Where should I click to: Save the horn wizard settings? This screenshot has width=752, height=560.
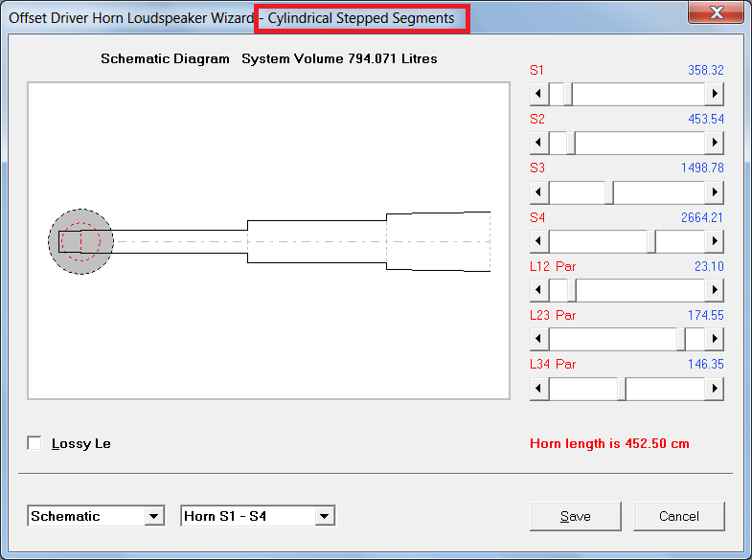click(576, 516)
